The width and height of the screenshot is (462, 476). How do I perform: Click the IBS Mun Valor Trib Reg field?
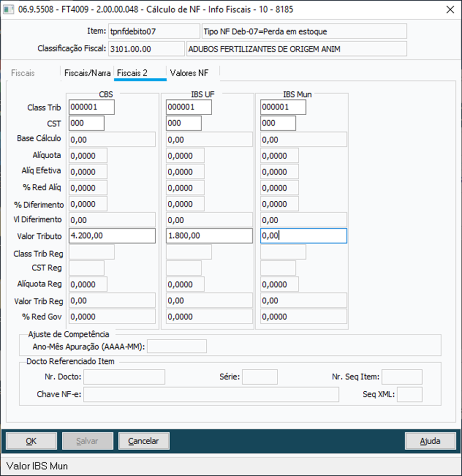pyautogui.click(x=303, y=300)
